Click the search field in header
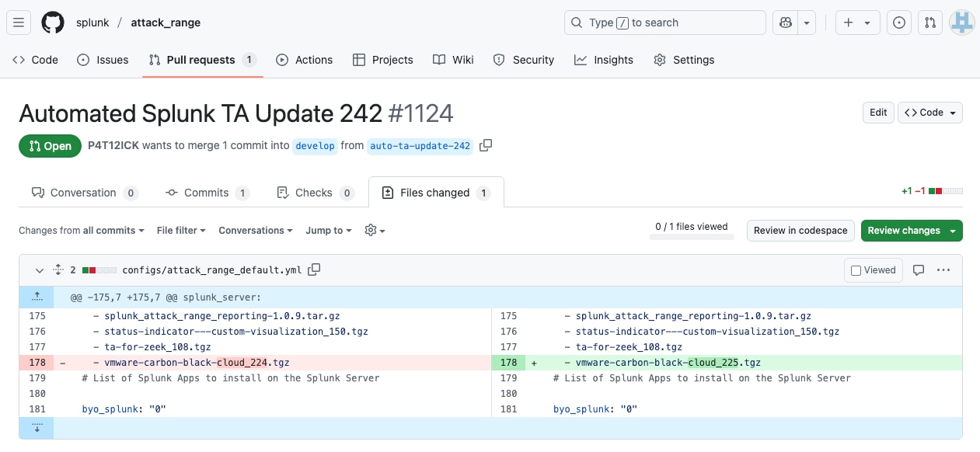The height and width of the screenshot is (452, 980). point(665,23)
